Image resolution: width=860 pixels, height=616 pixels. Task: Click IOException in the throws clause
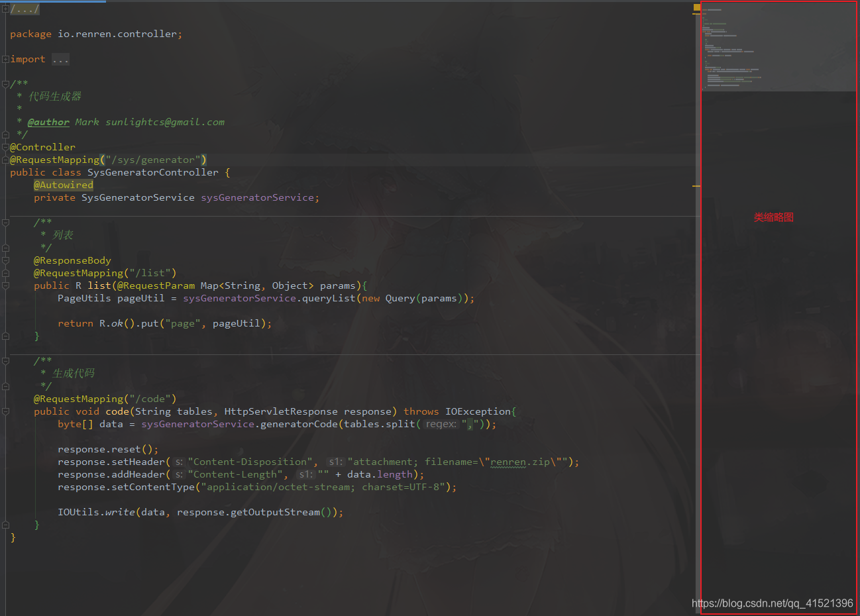(478, 411)
